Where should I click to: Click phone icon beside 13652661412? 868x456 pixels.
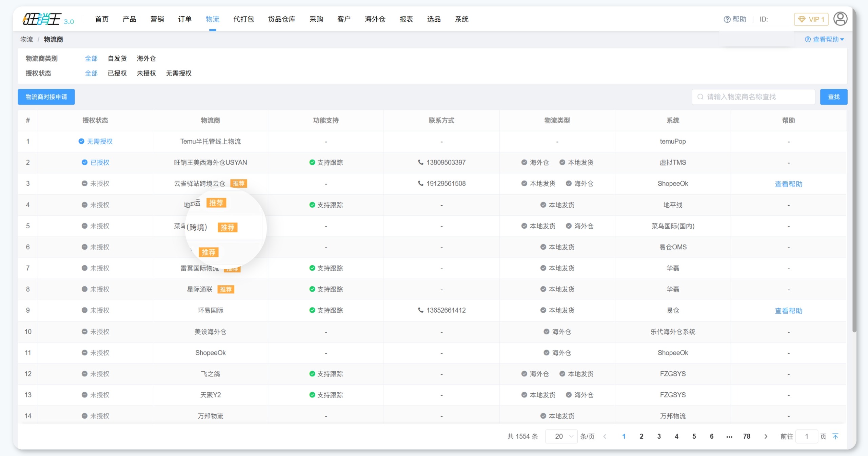420,310
